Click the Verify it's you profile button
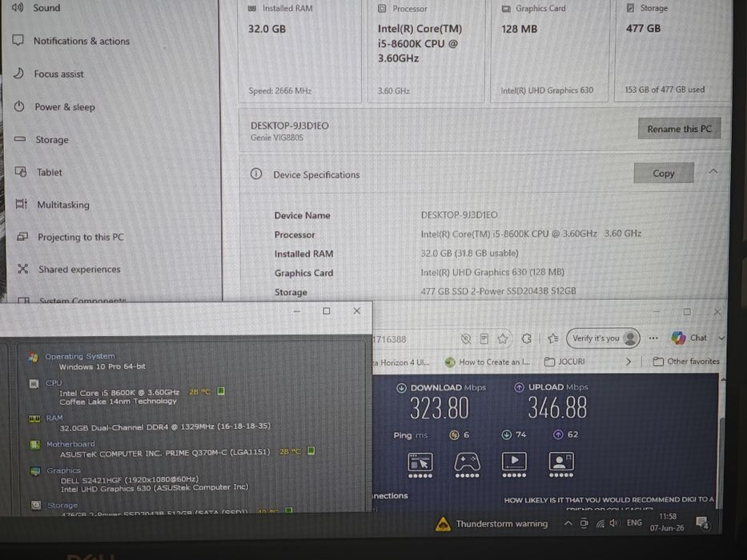The height and width of the screenshot is (560, 747). click(603, 338)
